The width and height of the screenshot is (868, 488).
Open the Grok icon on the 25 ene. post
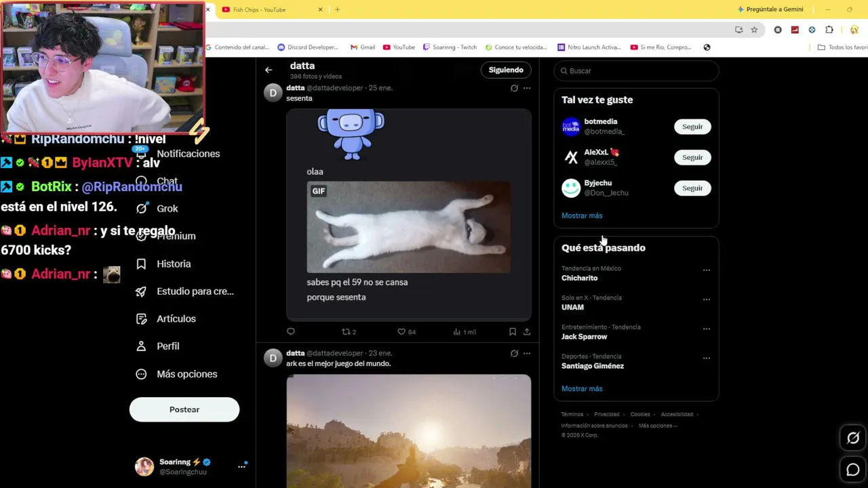coord(514,88)
